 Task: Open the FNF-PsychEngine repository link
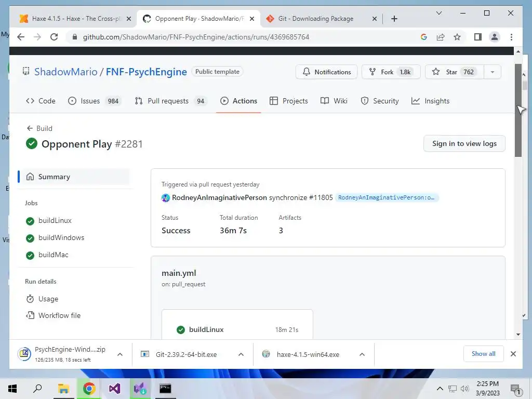(146, 72)
